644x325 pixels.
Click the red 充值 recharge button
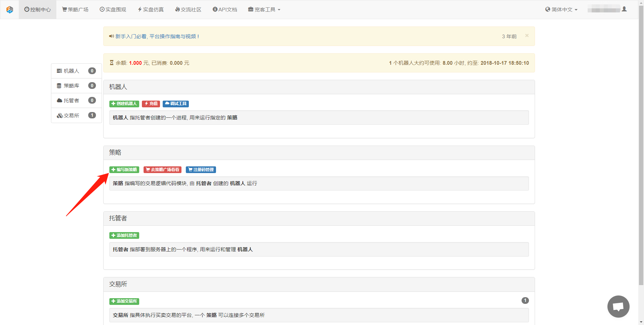(x=151, y=104)
